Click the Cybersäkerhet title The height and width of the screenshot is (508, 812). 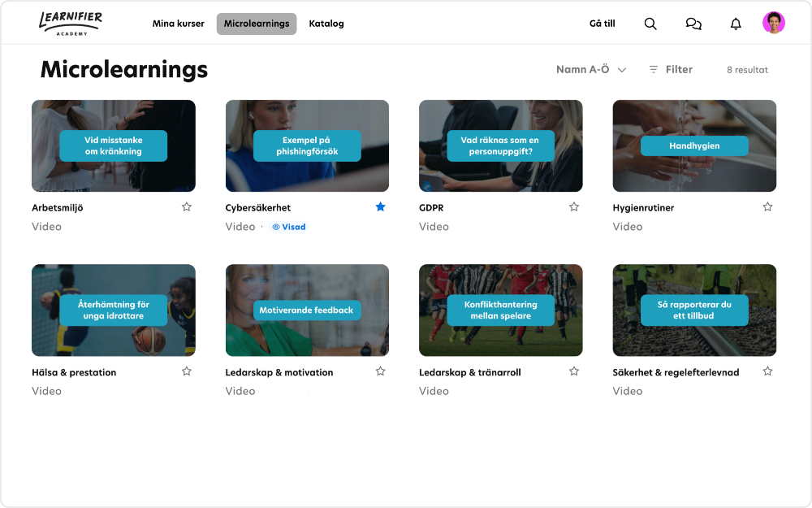258,208
